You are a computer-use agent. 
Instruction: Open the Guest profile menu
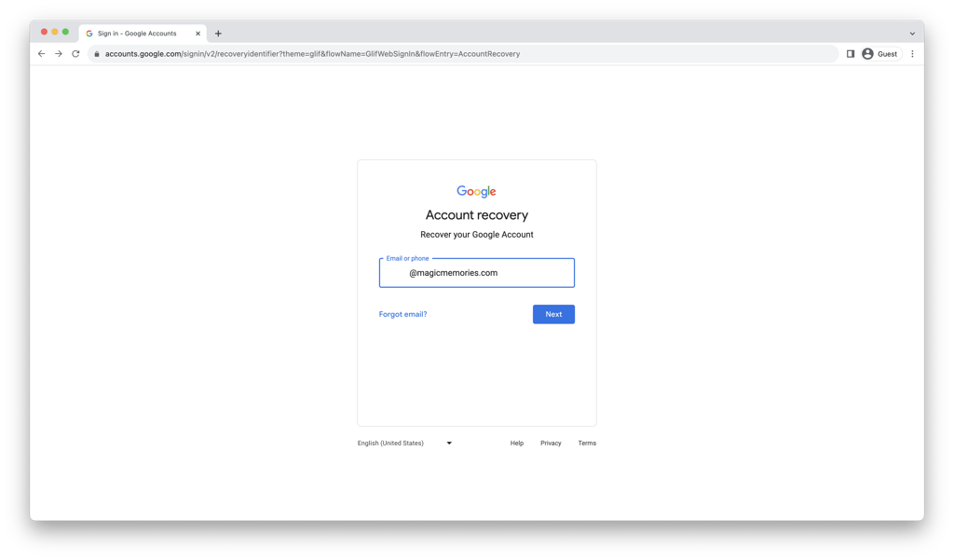coord(879,54)
